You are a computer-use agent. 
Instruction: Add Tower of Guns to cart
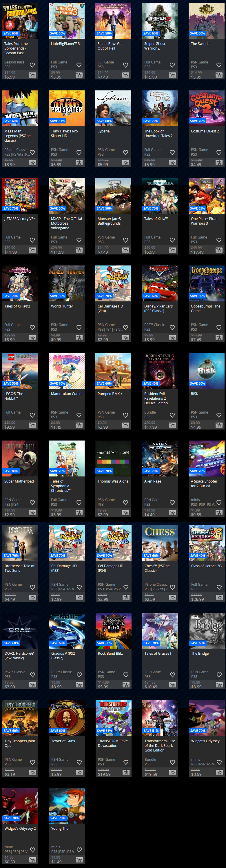pos(79,772)
